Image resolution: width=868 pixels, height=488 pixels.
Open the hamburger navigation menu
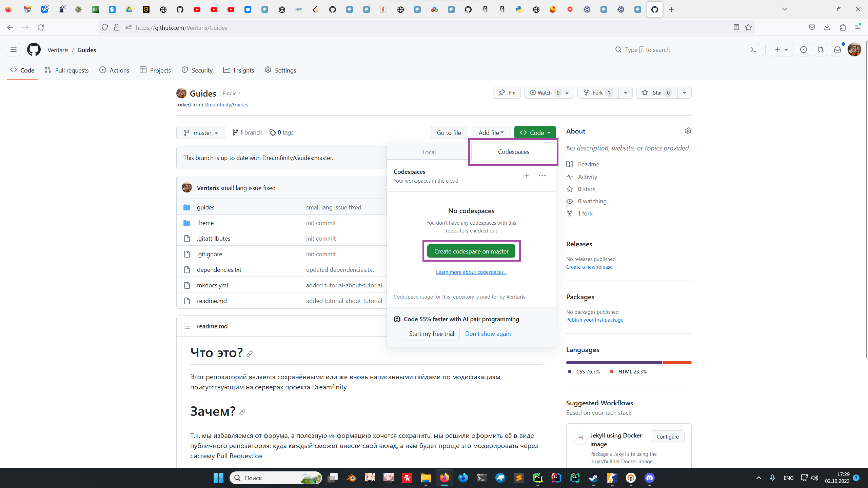click(14, 50)
